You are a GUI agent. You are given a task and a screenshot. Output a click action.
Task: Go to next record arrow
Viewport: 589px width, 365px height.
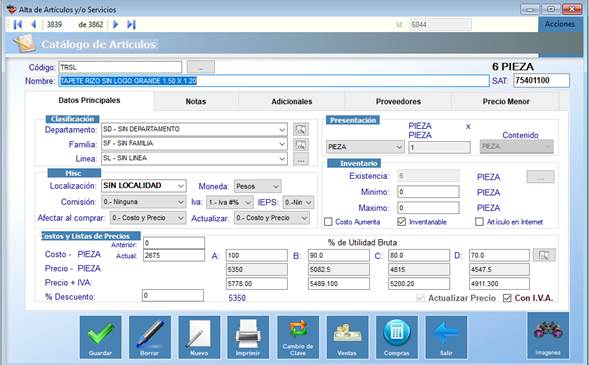click(x=115, y=24)
